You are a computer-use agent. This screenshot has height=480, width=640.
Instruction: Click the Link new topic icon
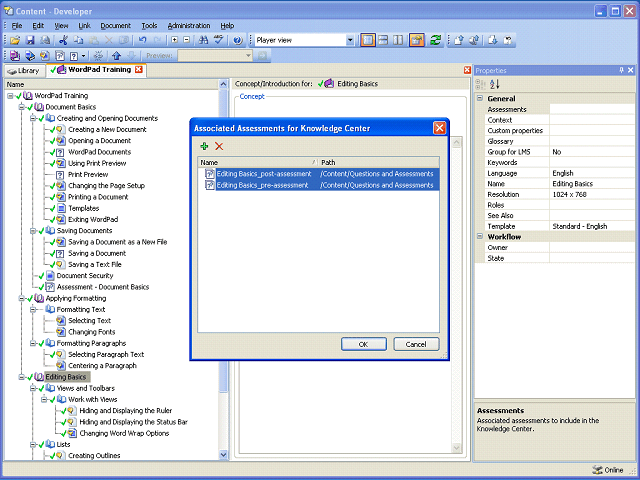click(45, 56)
